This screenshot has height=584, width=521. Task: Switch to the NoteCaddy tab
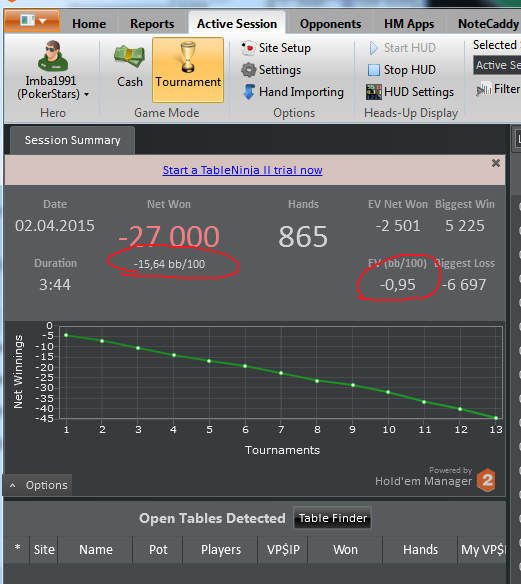(x=488, y=24)
